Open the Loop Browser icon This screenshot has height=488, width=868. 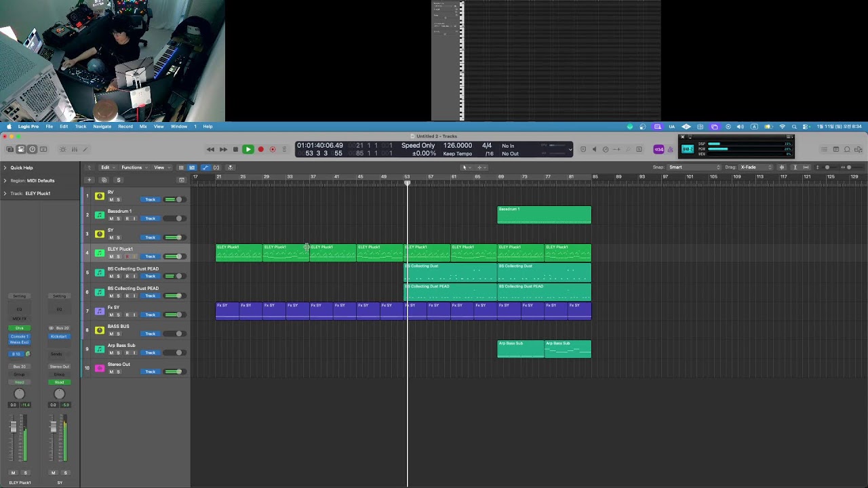click(x=848, y=149)
